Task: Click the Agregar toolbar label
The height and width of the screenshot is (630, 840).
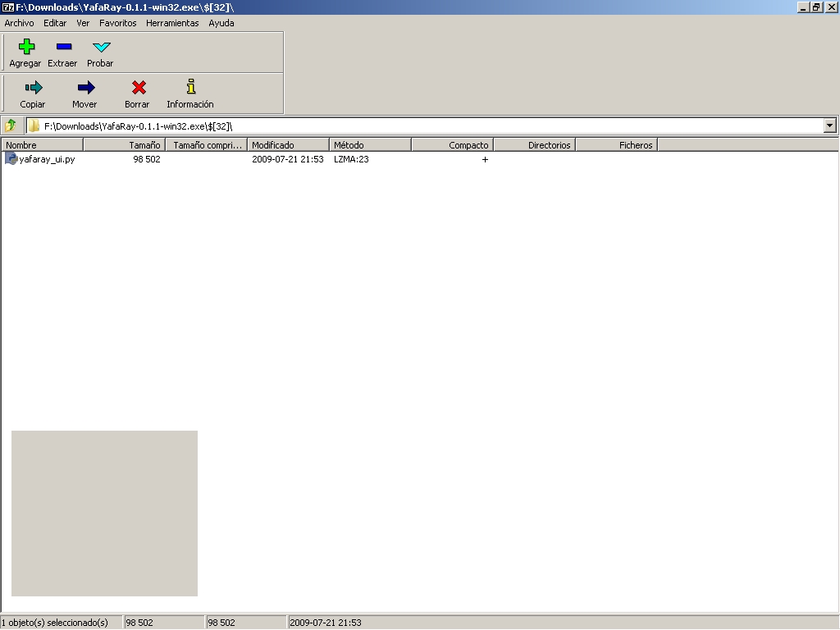Action: [25, 63]
